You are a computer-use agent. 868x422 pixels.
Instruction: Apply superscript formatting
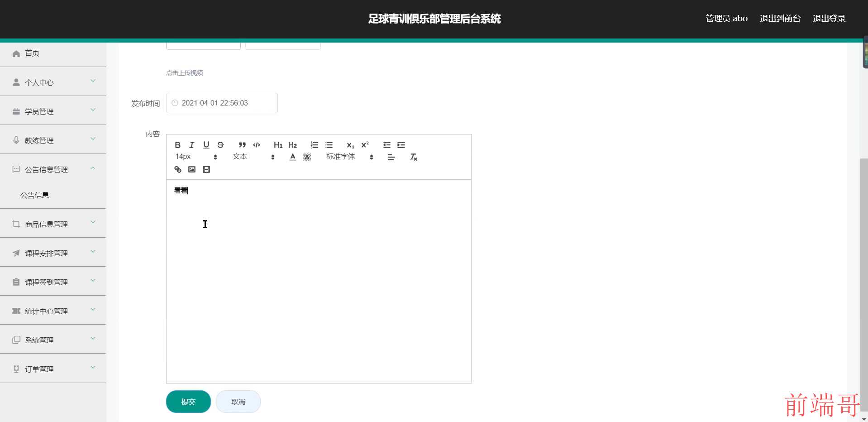tap(365, 145)
